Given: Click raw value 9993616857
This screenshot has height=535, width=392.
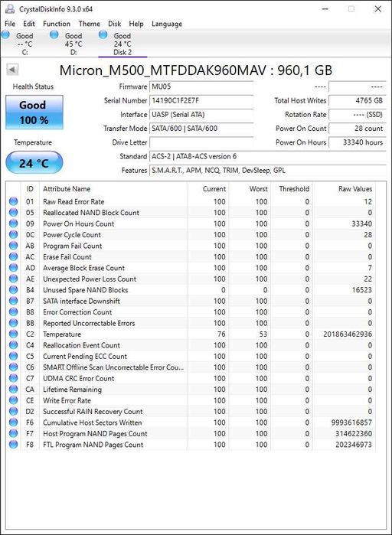Looking at the screenshot, I should (x=351, y=422).
